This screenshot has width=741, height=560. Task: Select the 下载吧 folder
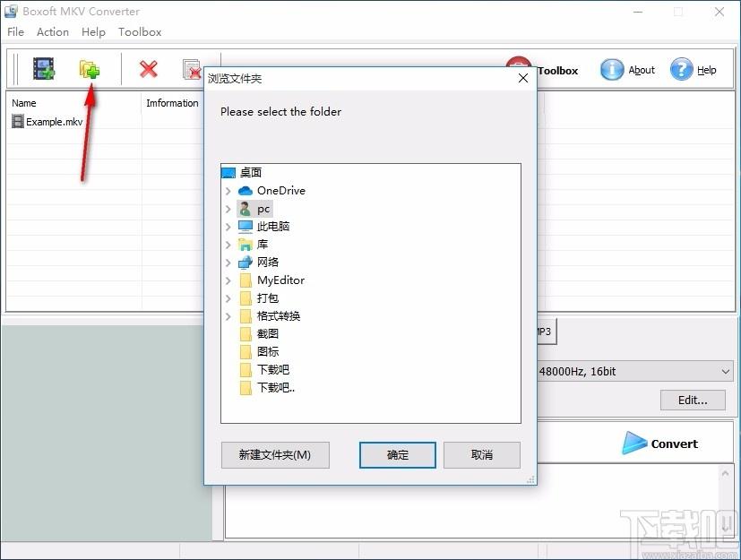(273, 370)
